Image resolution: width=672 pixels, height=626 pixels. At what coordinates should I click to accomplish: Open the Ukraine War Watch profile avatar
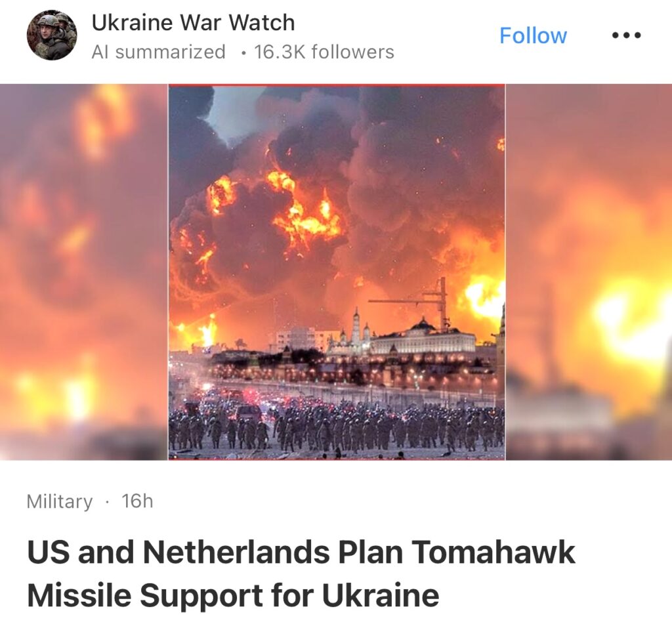tap(52, 35)
